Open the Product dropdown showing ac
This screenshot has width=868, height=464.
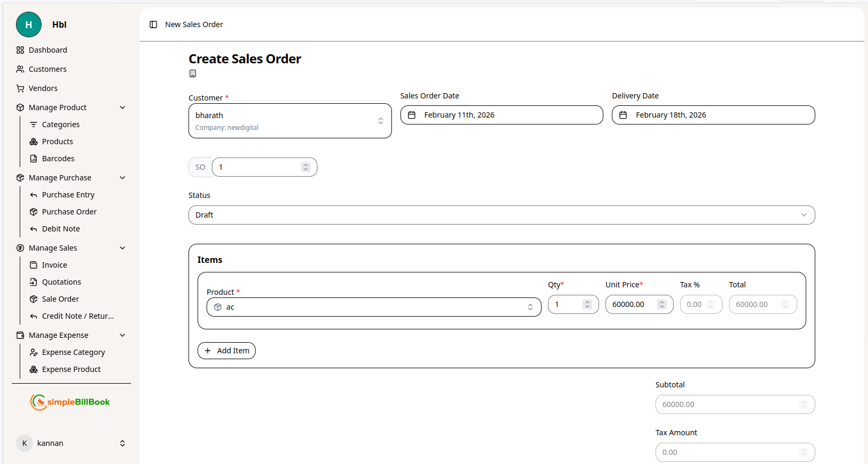tap(373, 307)
